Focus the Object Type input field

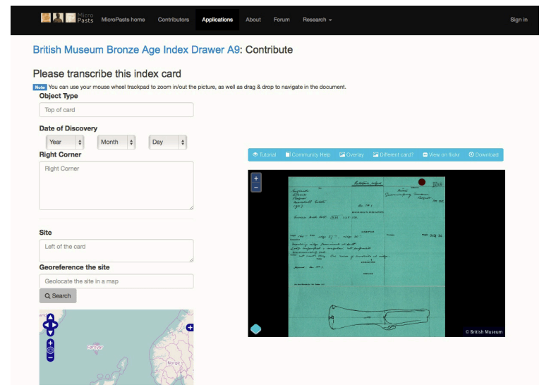point(116,110)
